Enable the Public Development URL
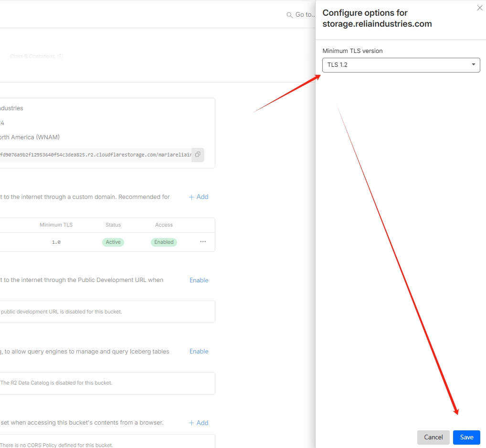Viewport: 486px width, 448px height. [x=199, y=281]
